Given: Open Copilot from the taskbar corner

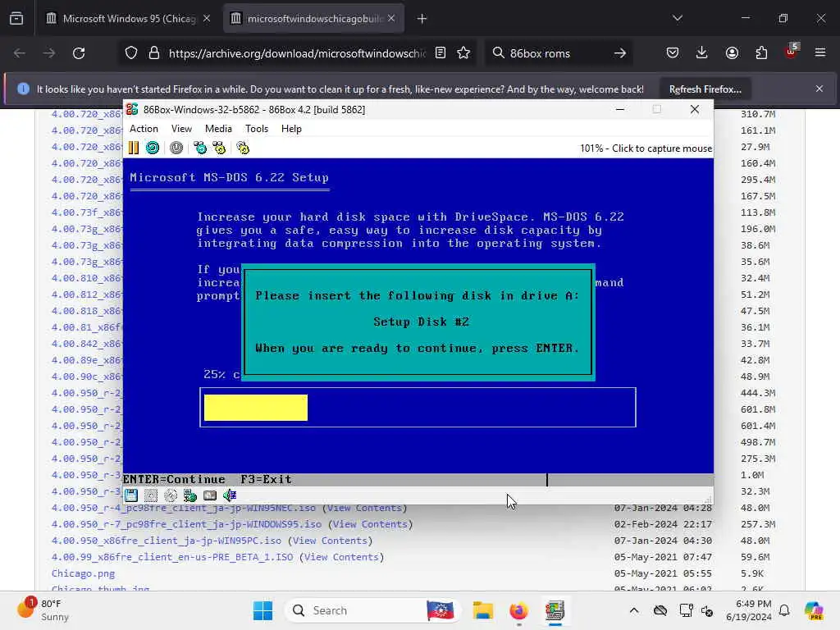Looking at the screenshot, I should [x=814, y=610].
